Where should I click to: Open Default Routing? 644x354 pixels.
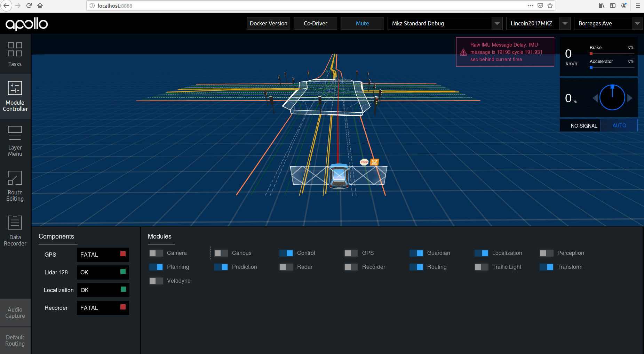pyautogui.click(x=15, y=340)
